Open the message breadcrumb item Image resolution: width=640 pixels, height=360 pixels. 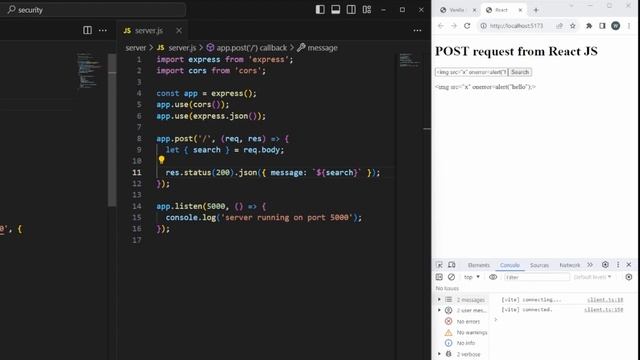pos(318,48)
